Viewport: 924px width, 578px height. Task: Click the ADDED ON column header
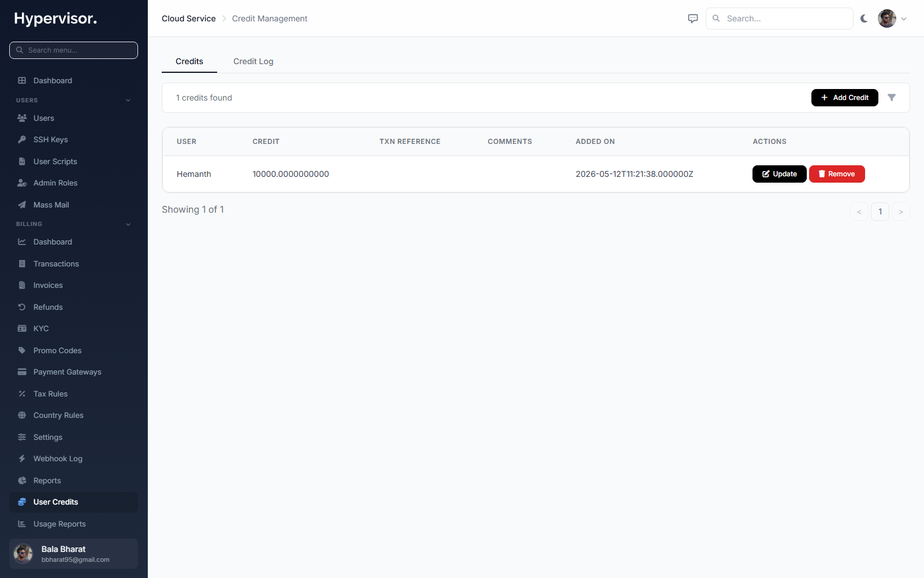tap(595, 142)
